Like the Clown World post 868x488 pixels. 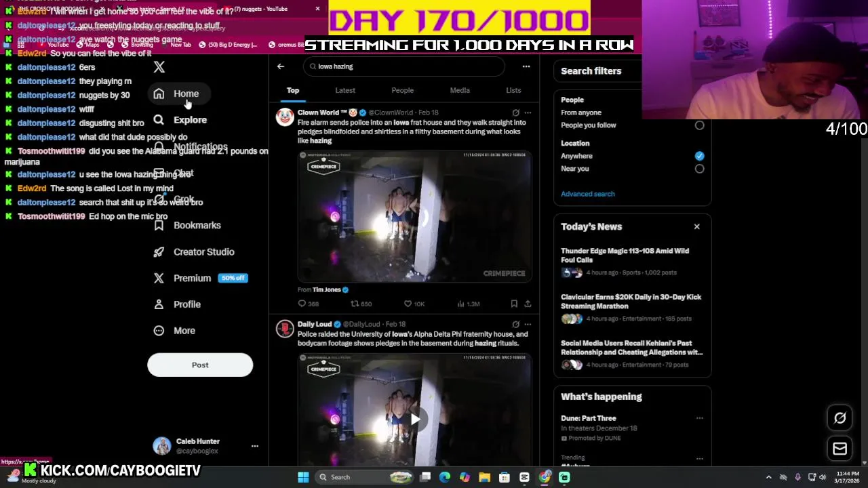(x=414, y=304)
